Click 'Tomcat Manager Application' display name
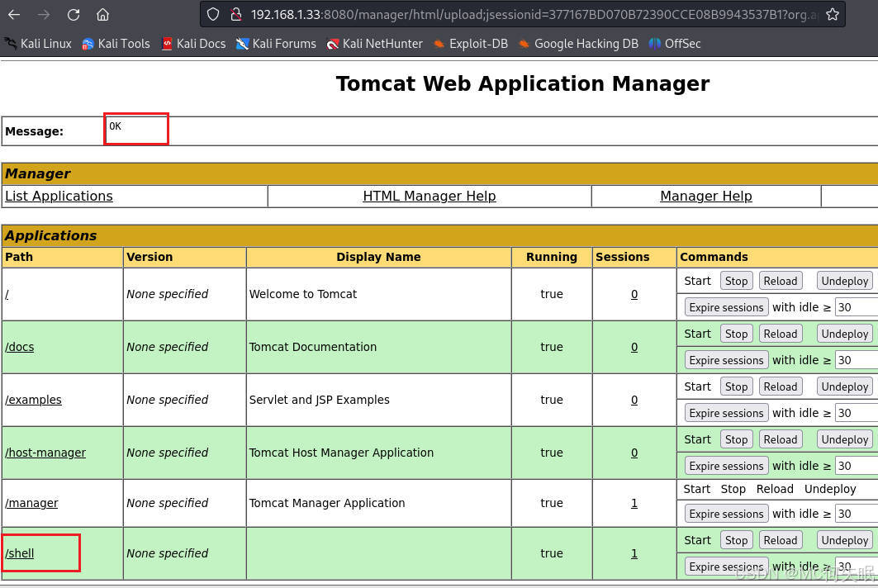This screenshot has height=588, width=878. (327, 503)
